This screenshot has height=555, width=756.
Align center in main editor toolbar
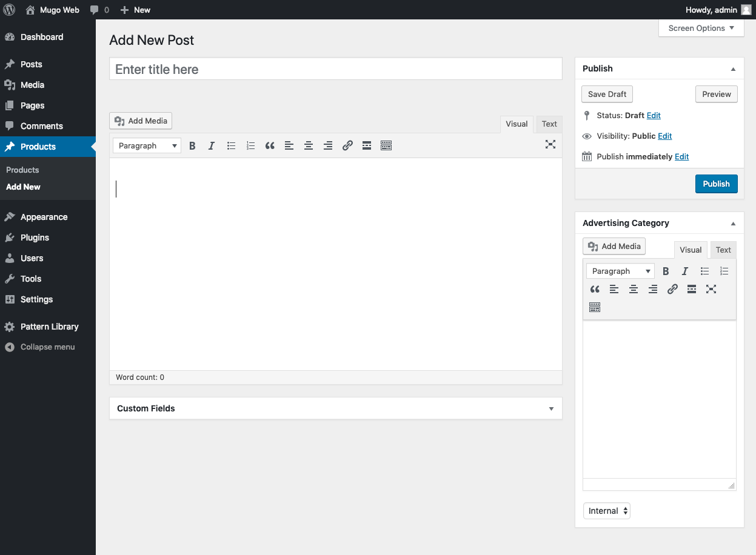point(309,145)
